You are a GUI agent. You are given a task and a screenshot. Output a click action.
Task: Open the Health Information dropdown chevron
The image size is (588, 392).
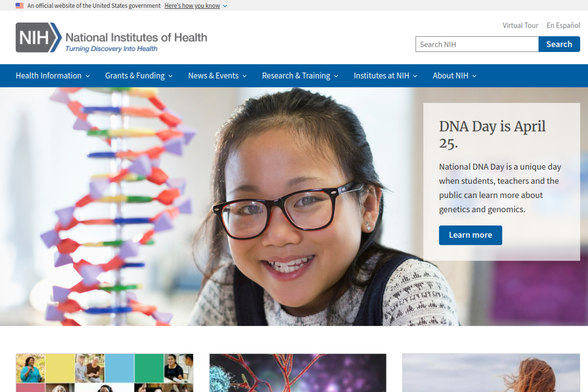(88, 76)
